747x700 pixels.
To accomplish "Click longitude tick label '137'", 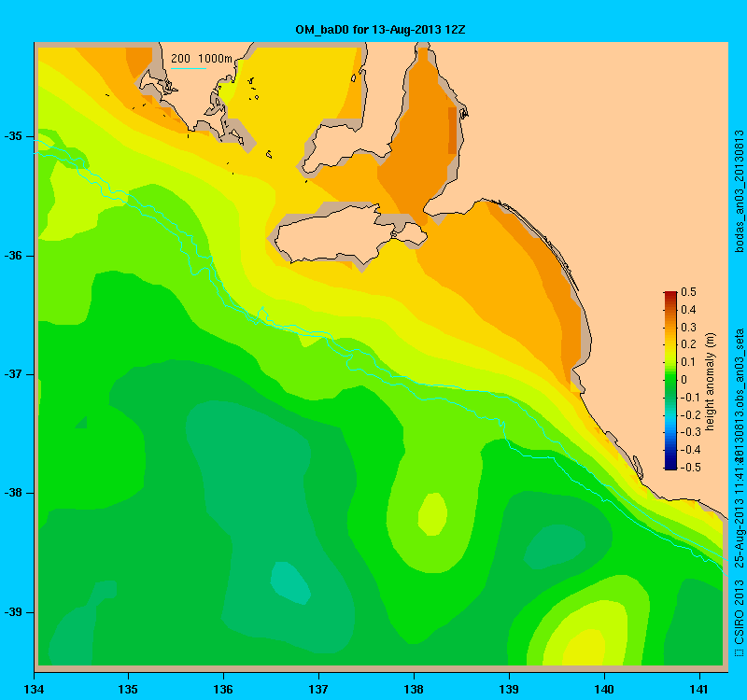I will (318, 690).
